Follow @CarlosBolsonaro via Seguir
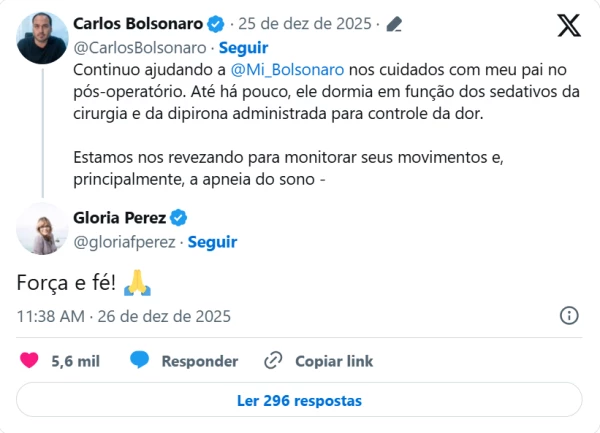Screen dimensions: 600x433 (244, 47)
